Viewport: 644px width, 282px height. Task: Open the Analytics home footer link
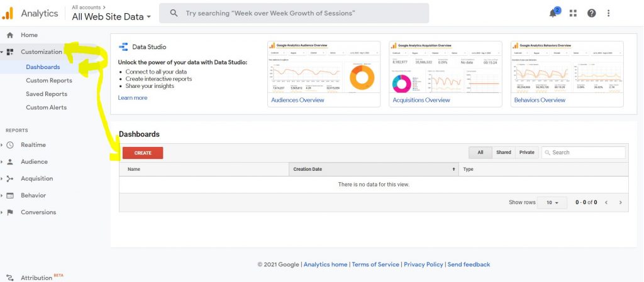point(325,265)
